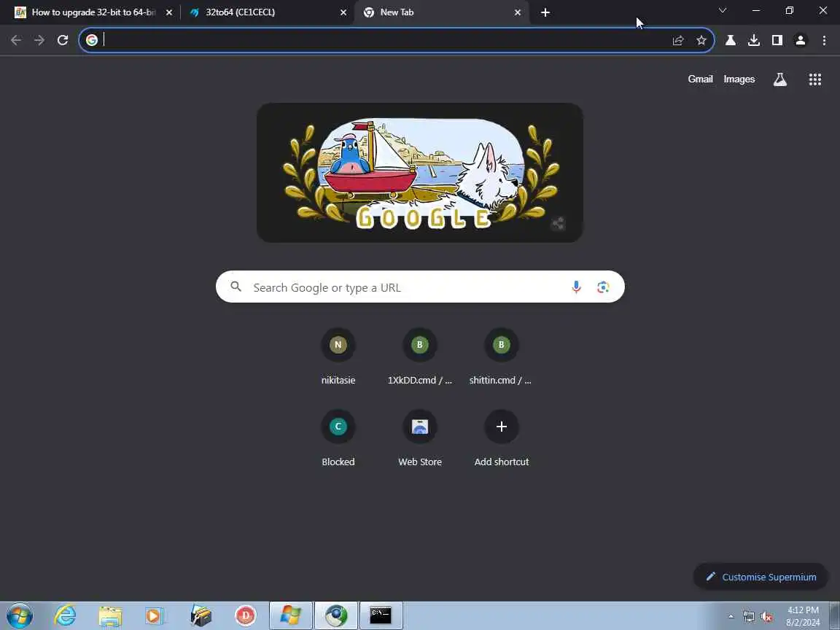The height and width of the screenshot is (630, 840).
Task: Open a new tab with the plus button
Action: (x=545, y=12)
